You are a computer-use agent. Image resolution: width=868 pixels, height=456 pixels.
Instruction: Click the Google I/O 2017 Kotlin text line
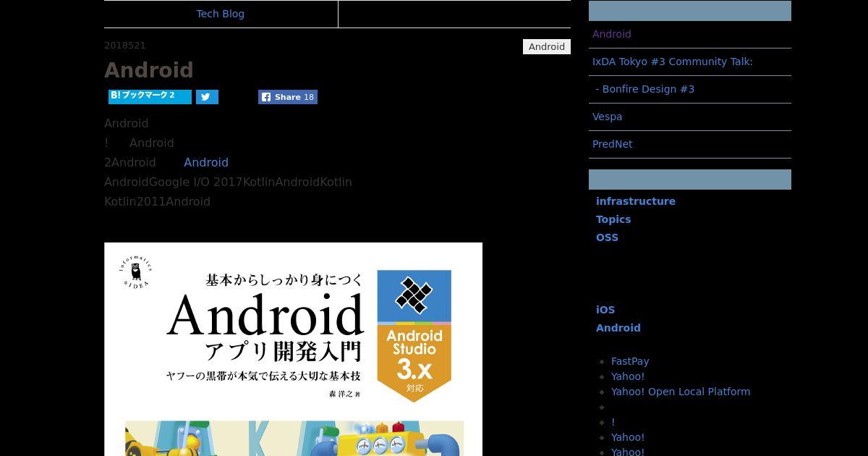click(228, 182)
